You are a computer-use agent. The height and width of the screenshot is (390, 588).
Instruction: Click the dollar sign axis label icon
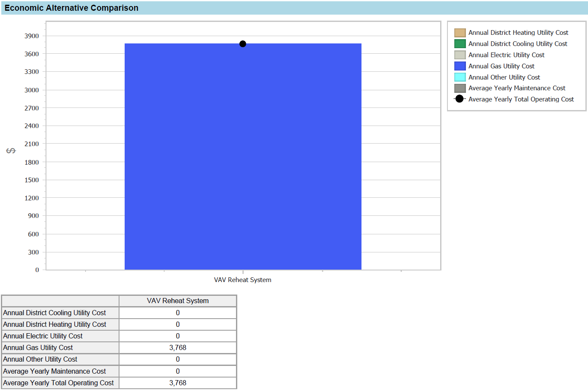click(x=11, y=150)
